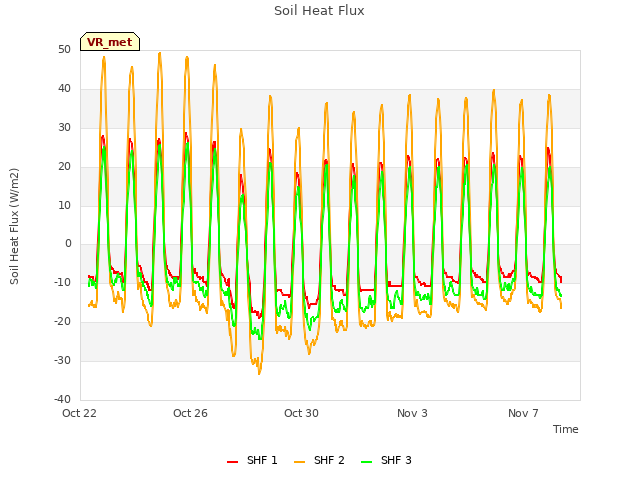Viewport: 640px width, 480px height.
Task: Click the -30 y-axis tick label
Action: 62,360
